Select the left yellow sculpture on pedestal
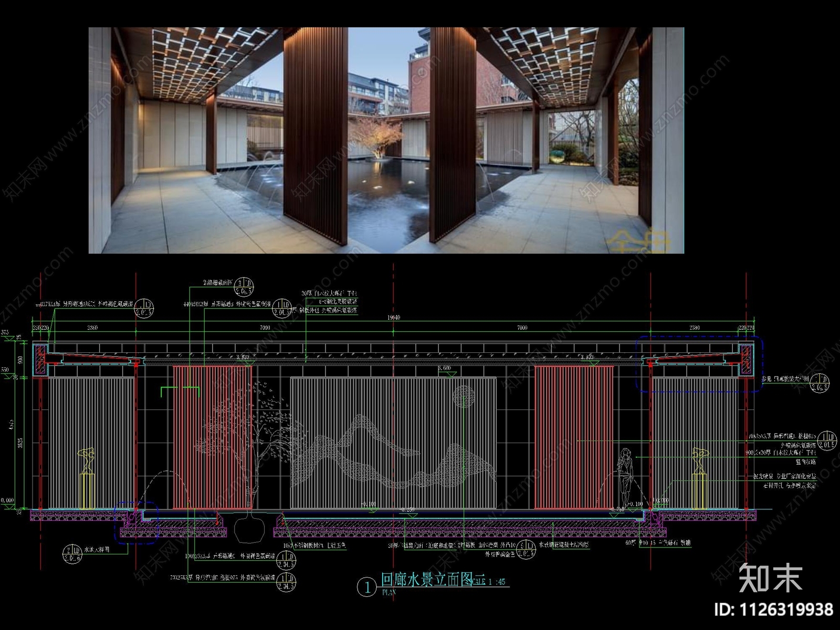Screen dimensions: 840x630 [x=86, y=478]
